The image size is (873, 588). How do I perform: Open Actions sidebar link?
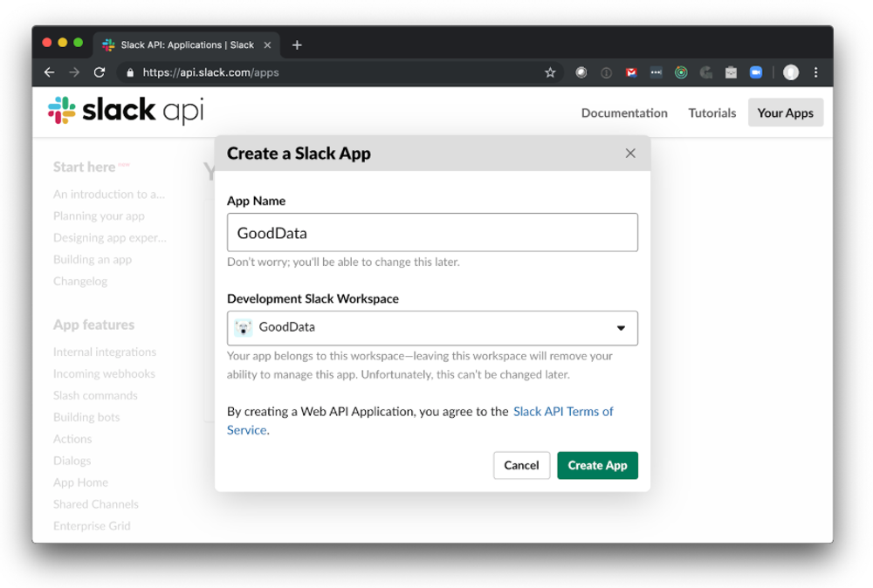pos(72,439)
